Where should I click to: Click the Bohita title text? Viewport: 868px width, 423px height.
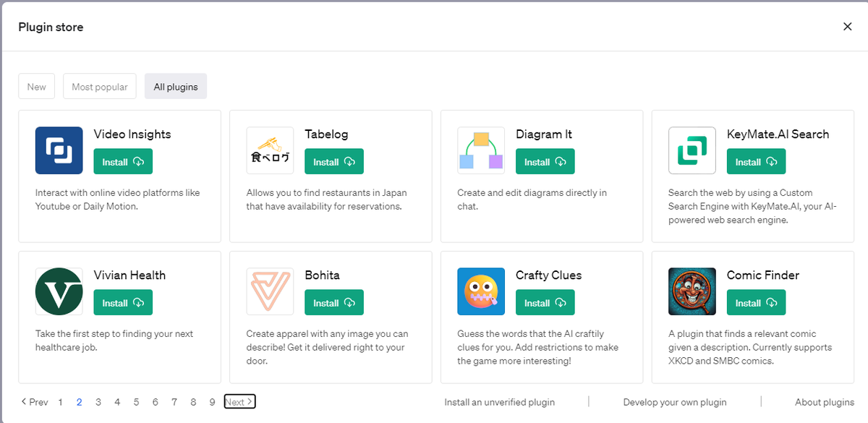coord(322,275)
